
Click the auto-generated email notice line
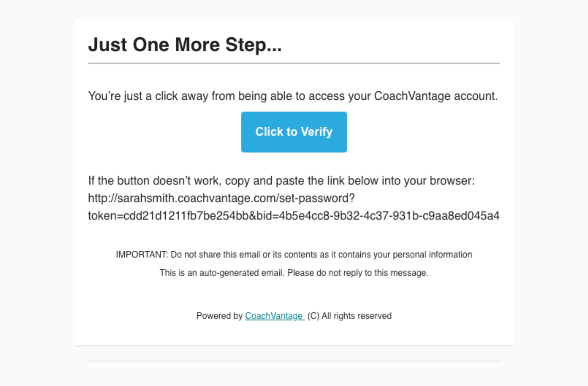294,273
